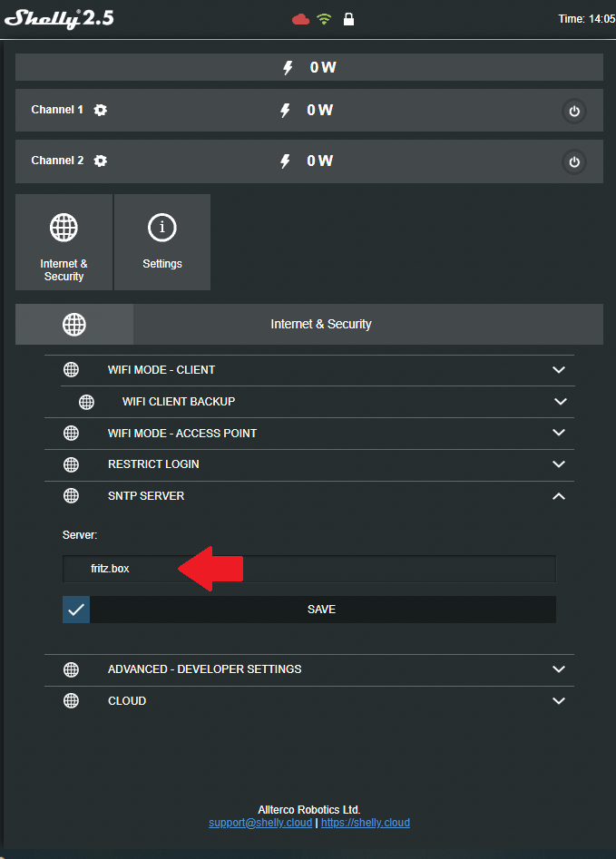
Task: Expand WIFI CLIENT BACKUP chevron
Action: coord(560,402)
